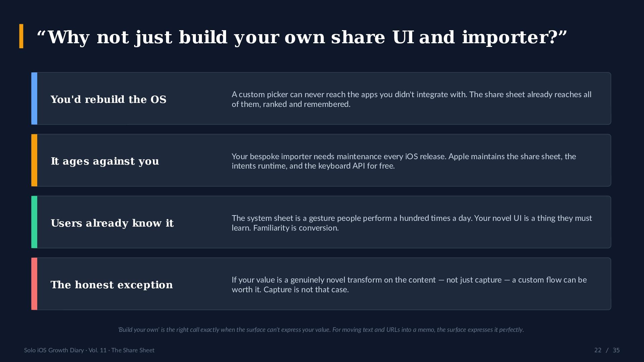Select "Users already know it" heading
This screenshot has width=644, height=362.
112,223
